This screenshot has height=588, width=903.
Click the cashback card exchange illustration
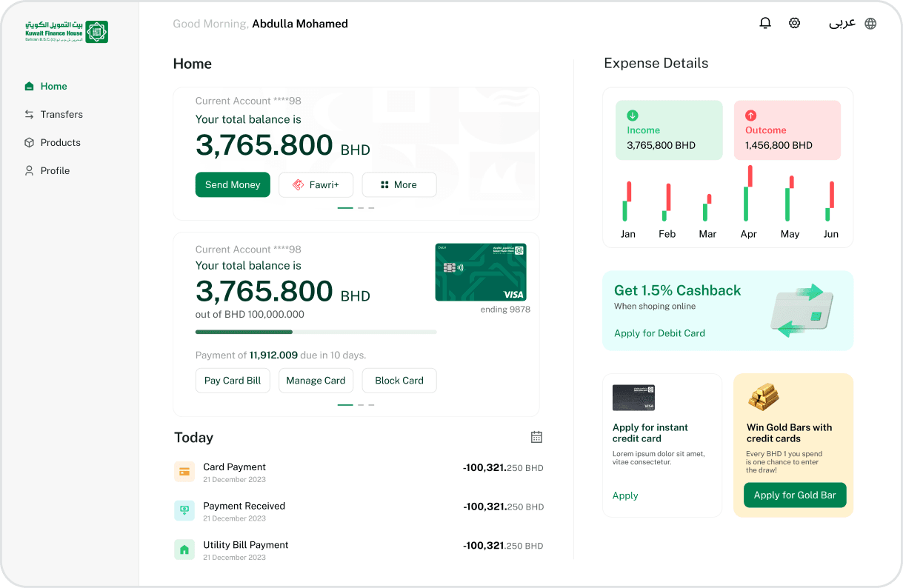(x=802, y=310)
